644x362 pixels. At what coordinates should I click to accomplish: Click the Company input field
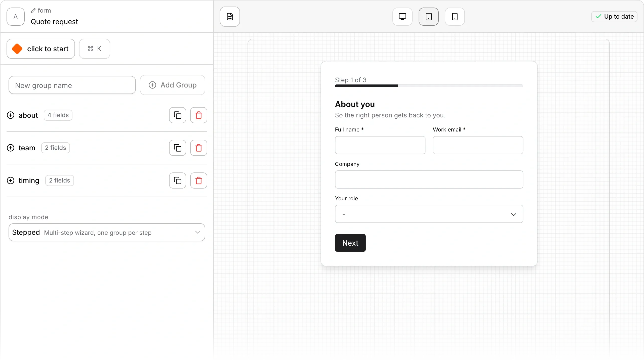click(x=429, y=179)
